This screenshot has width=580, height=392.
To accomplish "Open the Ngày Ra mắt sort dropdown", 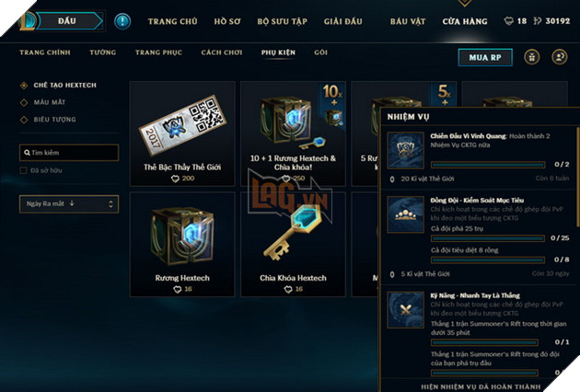I will pyautogui.click(x=69, y=203).
